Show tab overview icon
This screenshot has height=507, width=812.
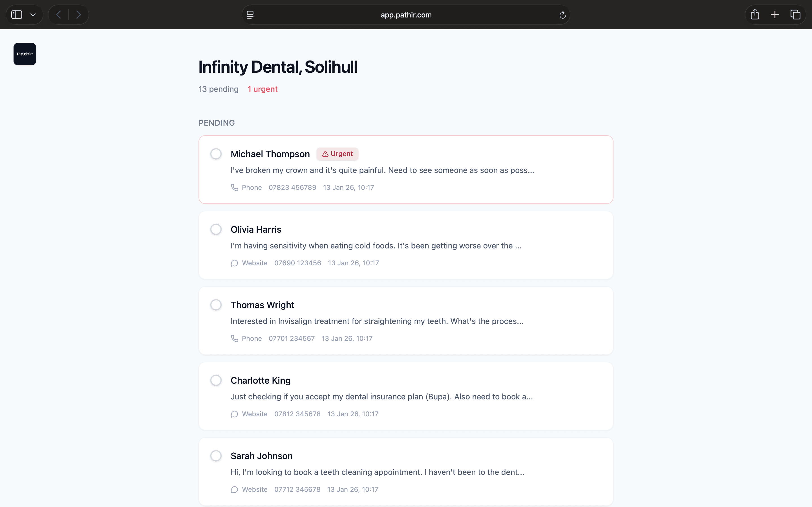tap(795, 15)
